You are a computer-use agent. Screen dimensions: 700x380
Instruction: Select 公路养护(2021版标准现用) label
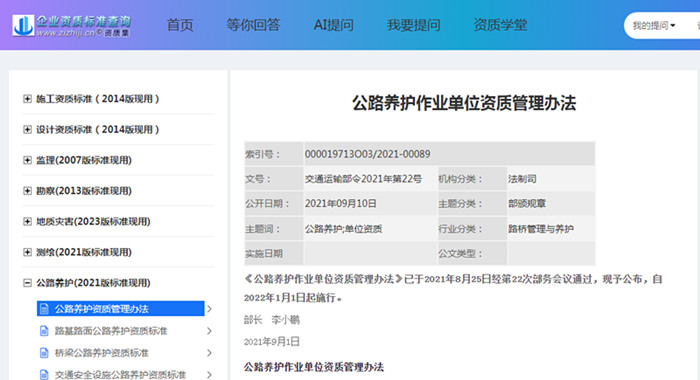pyautogui.click(x=93, y=283)
